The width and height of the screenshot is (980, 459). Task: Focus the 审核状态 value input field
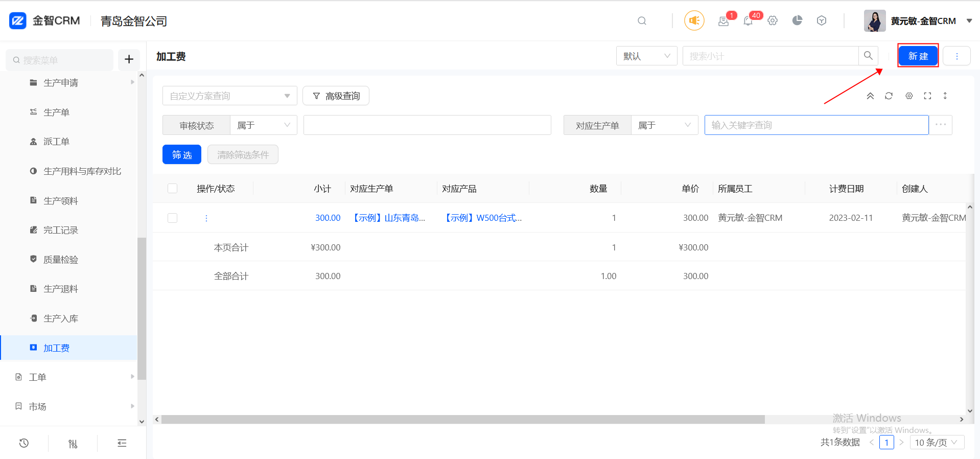(427, 125)
